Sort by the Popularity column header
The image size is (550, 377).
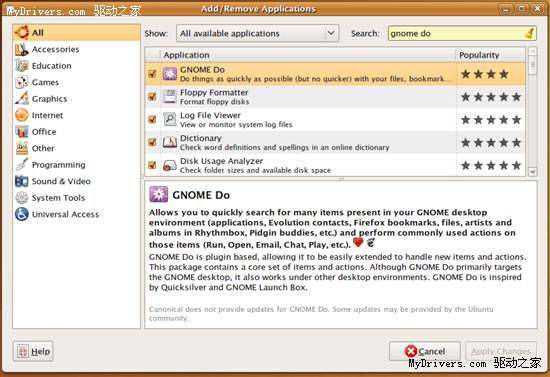pos(490,55)
